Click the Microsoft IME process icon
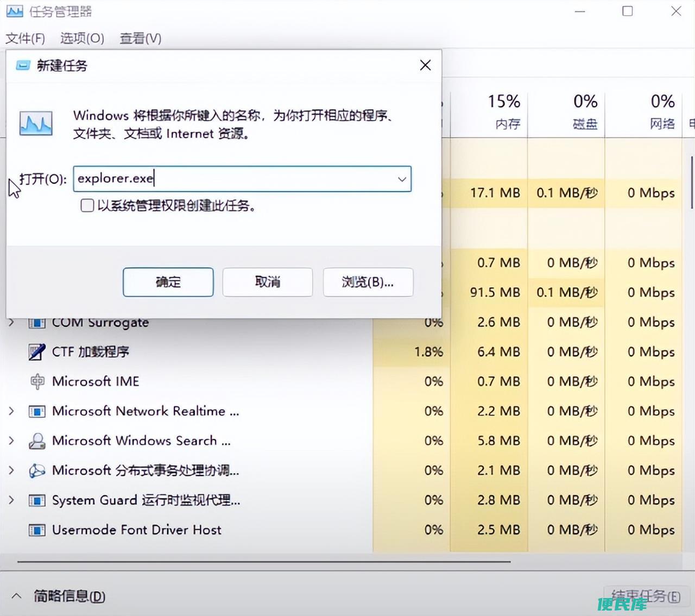This screenshot has width=695, height=616. [x=37, y=381]
